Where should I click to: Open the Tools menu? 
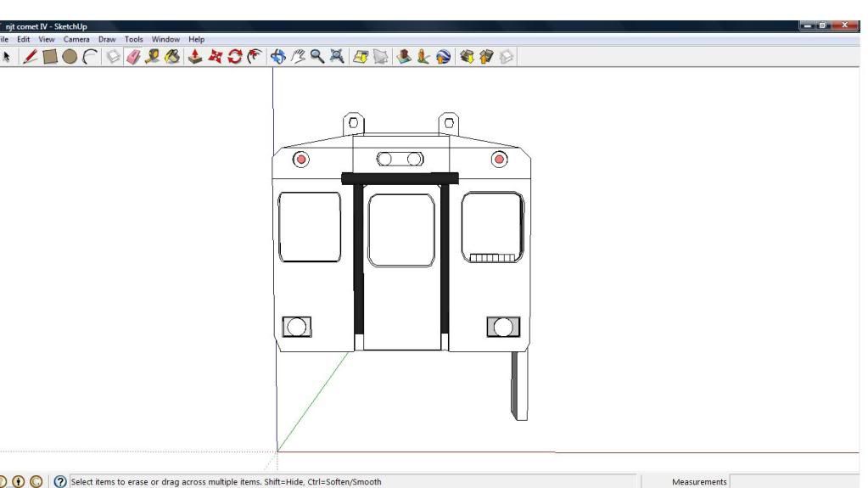click(134, 39)
